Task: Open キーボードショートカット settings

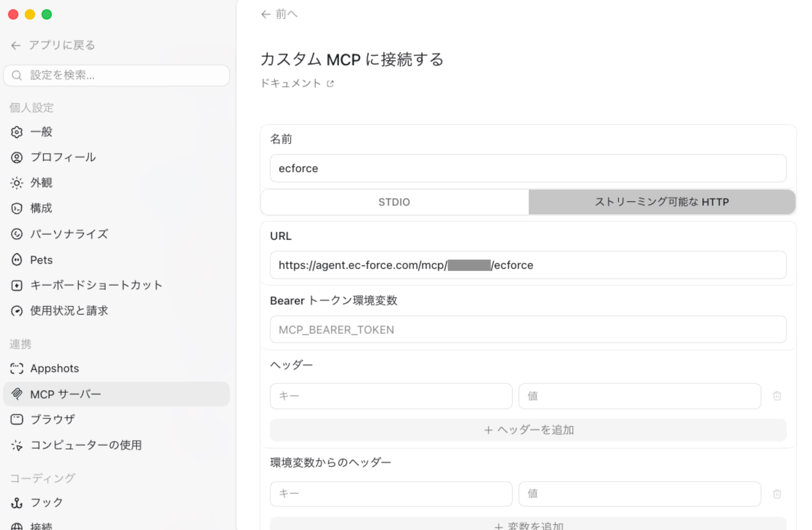Action: pyautogui.click(x=116, y=285)
